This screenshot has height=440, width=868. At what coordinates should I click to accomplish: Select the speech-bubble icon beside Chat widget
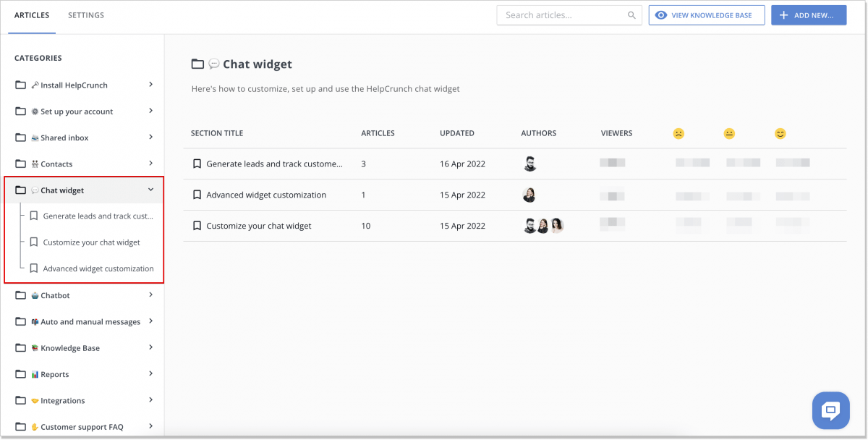point(35,190)
